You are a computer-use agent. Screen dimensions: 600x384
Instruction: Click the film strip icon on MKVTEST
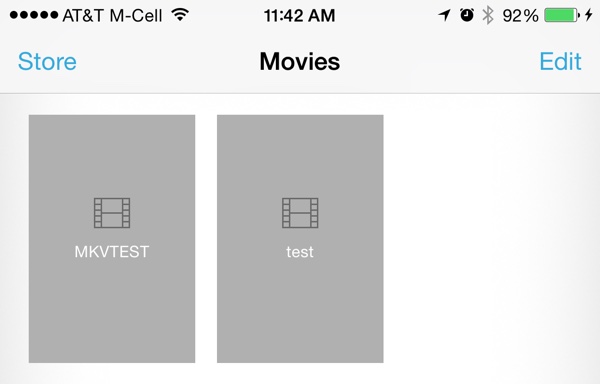[112, 213]
